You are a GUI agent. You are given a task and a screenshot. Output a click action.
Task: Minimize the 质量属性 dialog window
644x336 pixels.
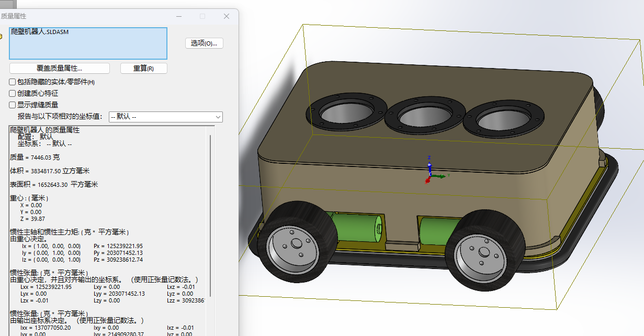coord(178,16)
